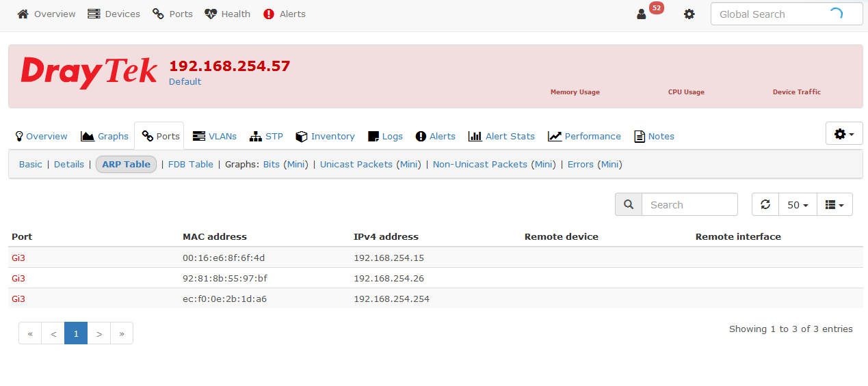Go to next page in pagination
Screen dimensions: 868x386
(99, 334)
